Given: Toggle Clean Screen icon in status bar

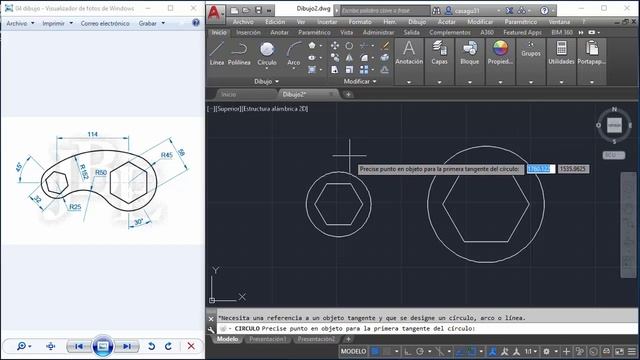Looking at the screenshot, I should (x=619, y=351).
